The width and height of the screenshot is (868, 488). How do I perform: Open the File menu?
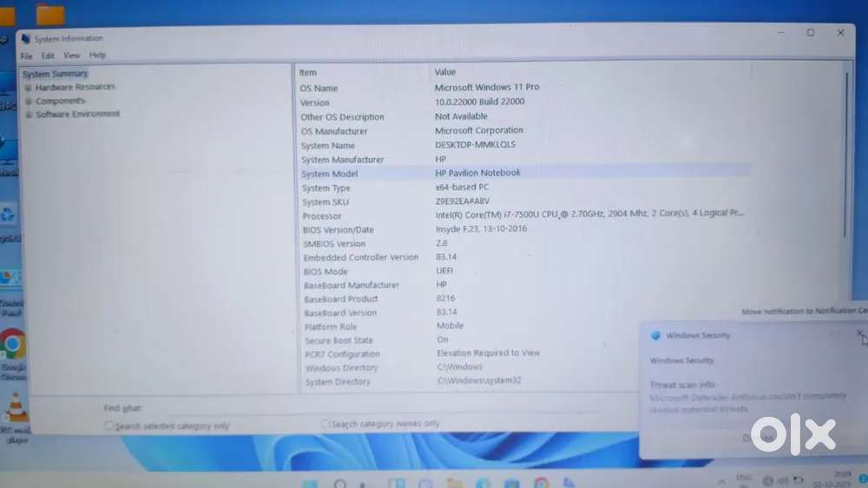point(26,56)
